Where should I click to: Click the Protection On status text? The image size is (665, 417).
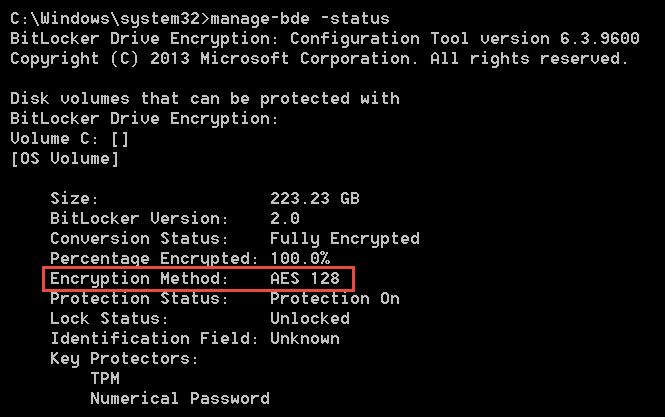pyautogui.click(x=335, y=299)
